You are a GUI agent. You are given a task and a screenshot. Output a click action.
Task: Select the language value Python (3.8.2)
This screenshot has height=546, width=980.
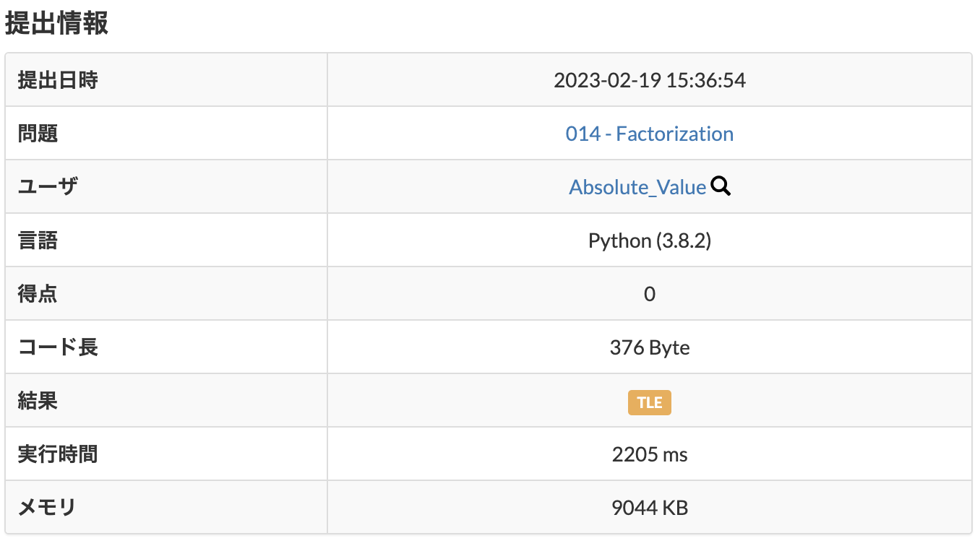[649, 240]
